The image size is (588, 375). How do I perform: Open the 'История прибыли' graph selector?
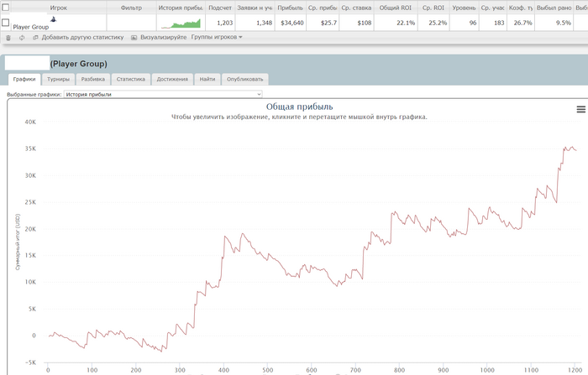pos(163,95)
